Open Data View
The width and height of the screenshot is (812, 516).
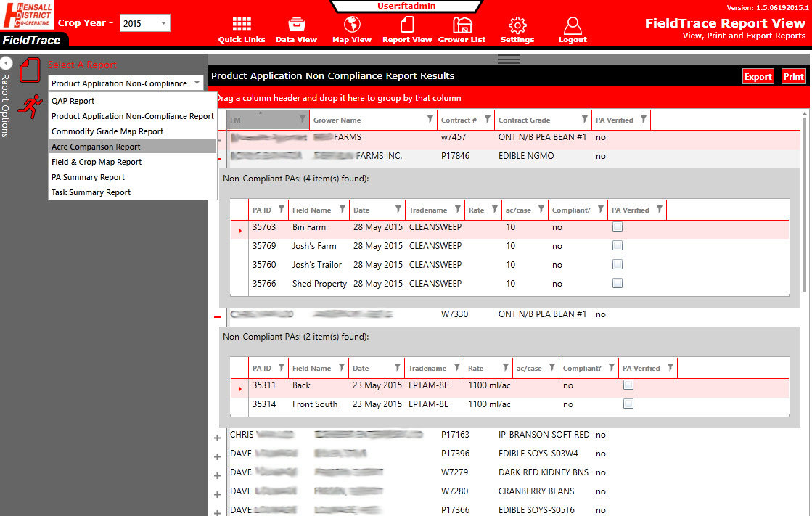tap(296, 25)
